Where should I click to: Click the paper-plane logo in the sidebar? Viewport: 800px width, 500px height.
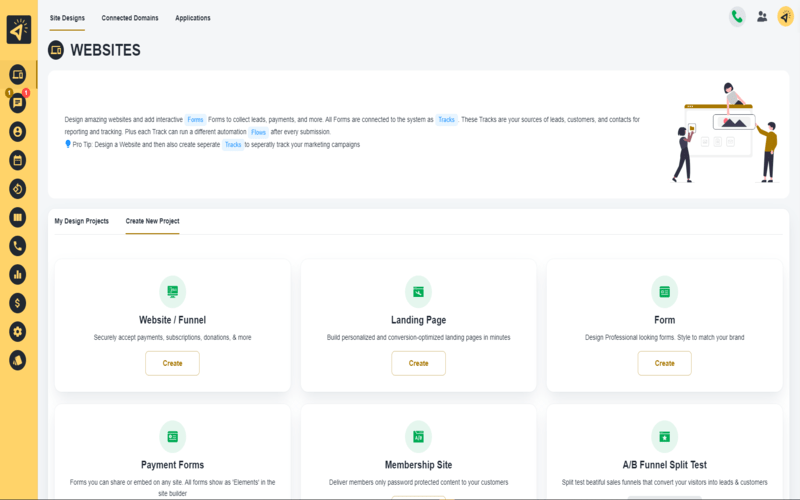[19, 30]
